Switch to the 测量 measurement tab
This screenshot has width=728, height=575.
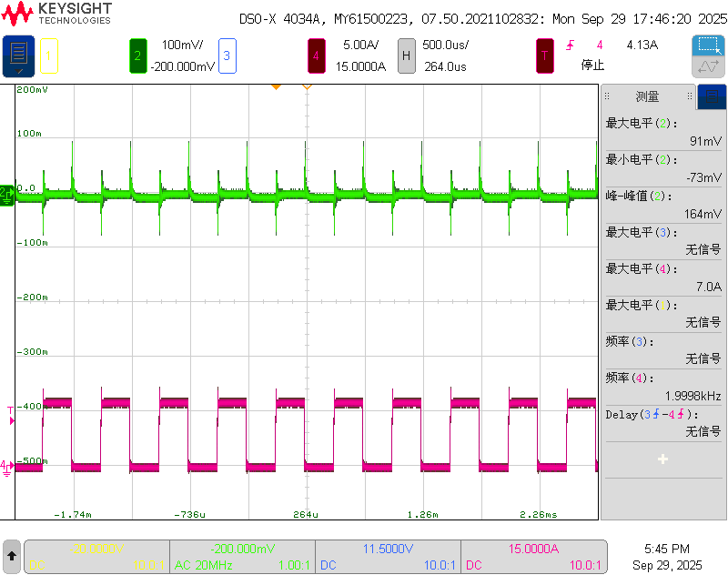(646, 96)
